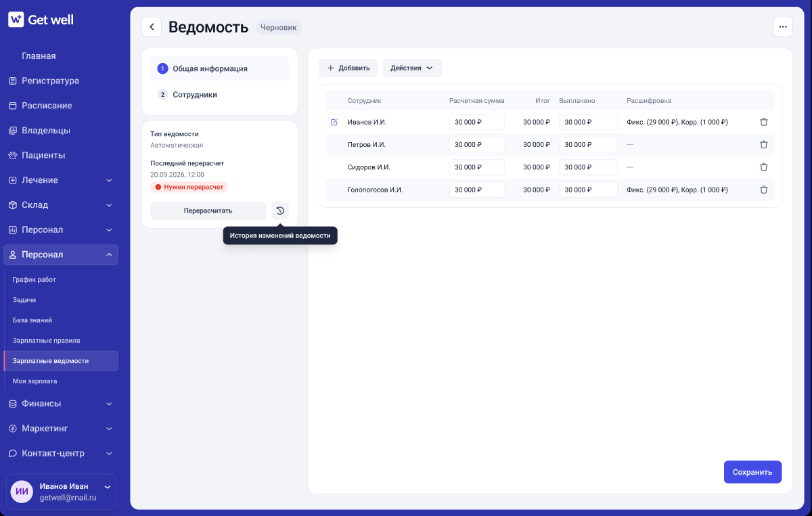This screenshot has height=516, width=812.
Task: Delete the Голопогосов И.И. row with trash icon
Action: [x=764, y=190]
